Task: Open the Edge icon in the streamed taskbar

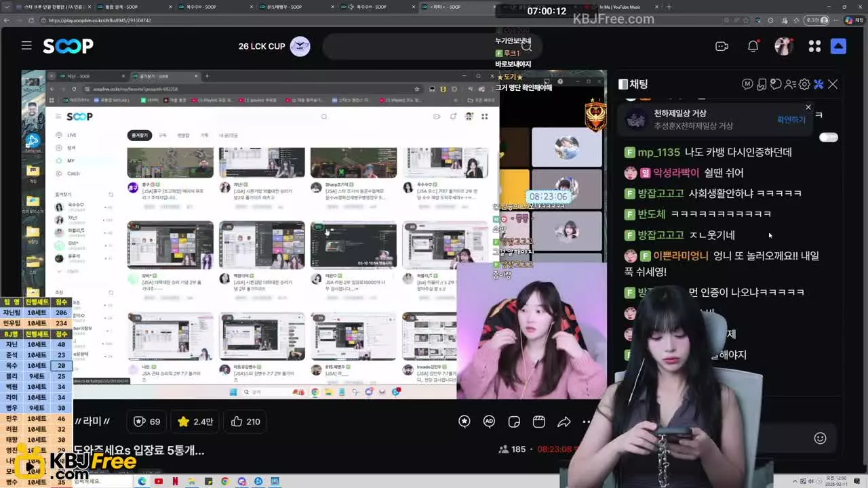Action: click(142, 481)
